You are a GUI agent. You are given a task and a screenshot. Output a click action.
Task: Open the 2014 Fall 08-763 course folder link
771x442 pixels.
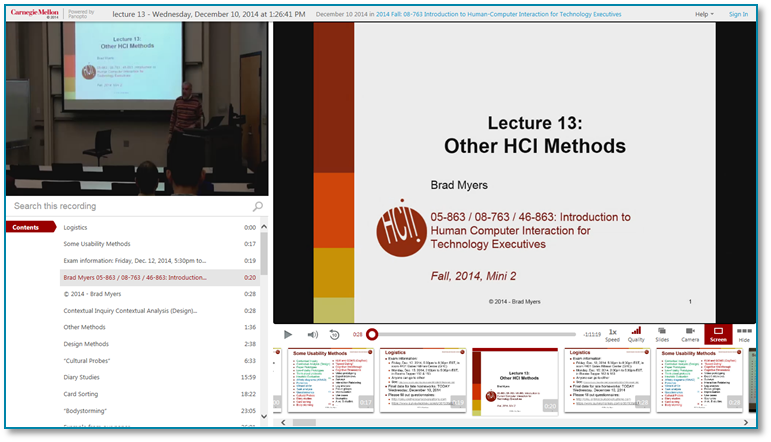point(498,14)
